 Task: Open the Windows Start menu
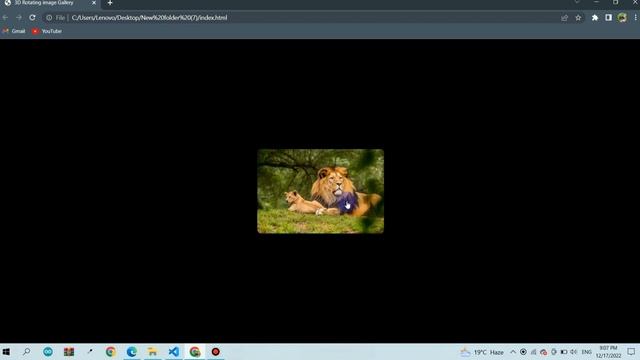click(6, 351)
